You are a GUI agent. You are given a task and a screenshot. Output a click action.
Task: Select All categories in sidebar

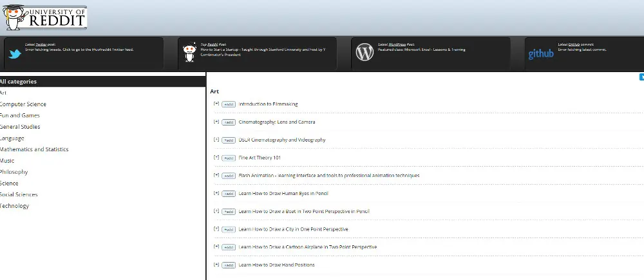click(102, 81)
